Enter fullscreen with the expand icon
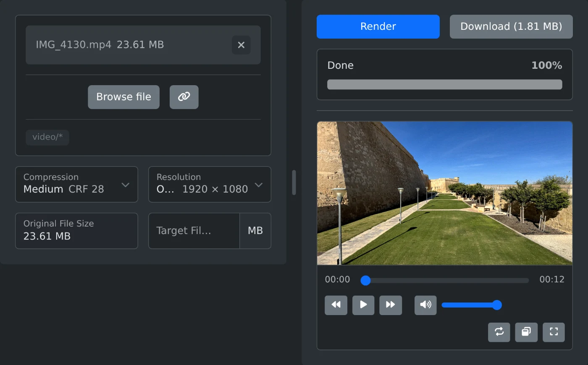 click(554, 332)
